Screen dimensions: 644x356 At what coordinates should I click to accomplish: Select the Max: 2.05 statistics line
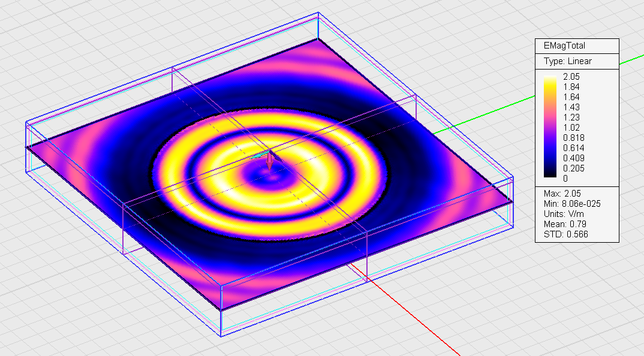(x=562, y=194)
